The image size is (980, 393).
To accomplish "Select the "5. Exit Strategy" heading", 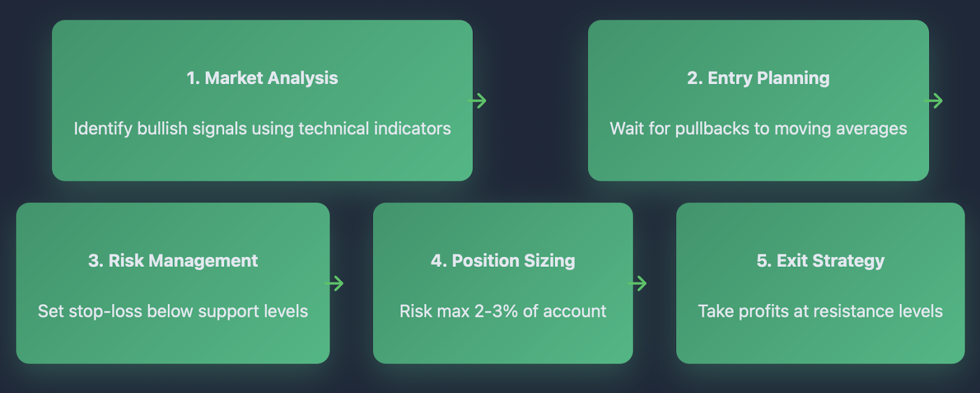I will (x=820, y=261).
